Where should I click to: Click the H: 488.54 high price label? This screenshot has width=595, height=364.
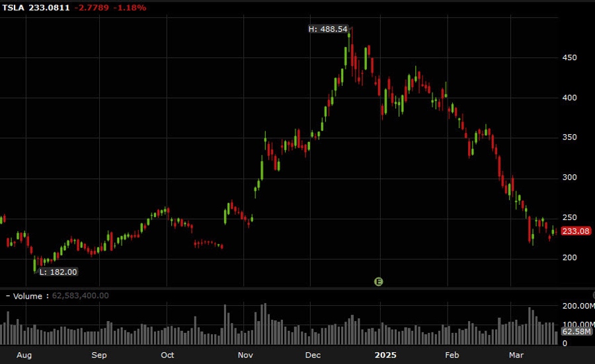328,29
